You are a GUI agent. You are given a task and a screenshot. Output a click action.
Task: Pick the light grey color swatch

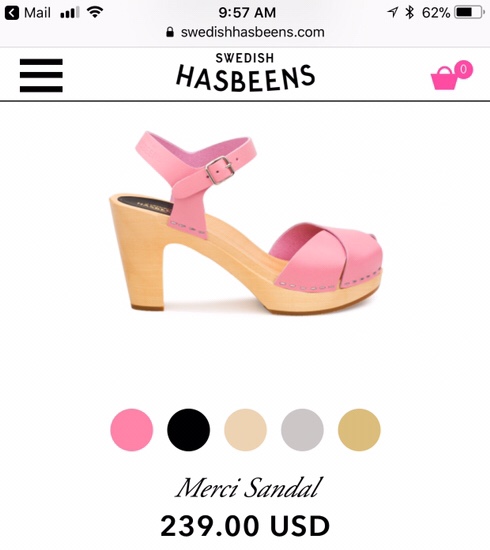click(302, 430)
